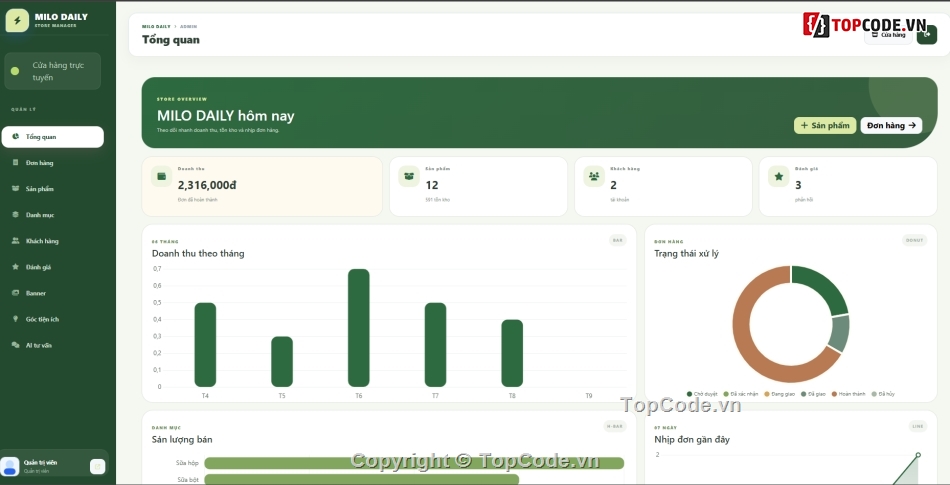This screenshot has width=950, height=485.
Task: Click the Đơn hàng arrow button in banner
Action: tap(891, 125)
